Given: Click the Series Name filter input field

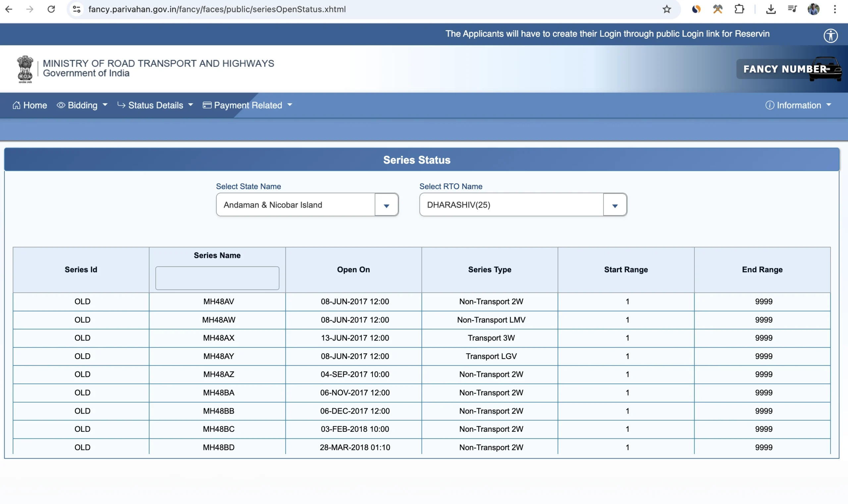Looking at the screenshot, I should click(x=217, y=277).
